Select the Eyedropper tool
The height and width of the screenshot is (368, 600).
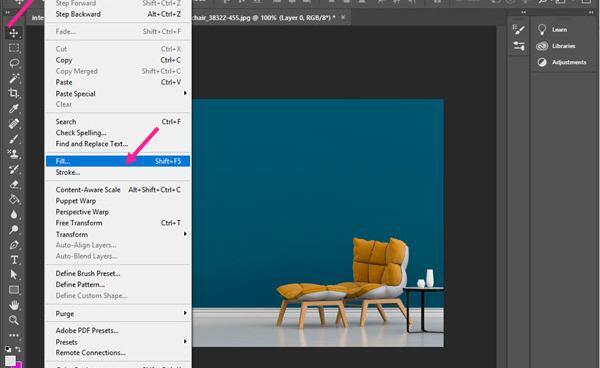point(14,108)
